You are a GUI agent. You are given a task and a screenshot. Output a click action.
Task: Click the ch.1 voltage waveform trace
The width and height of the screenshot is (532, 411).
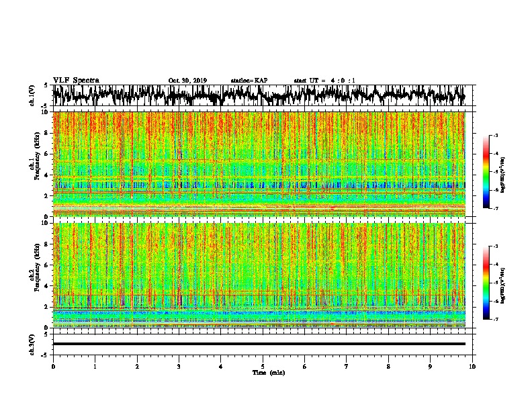259,95
